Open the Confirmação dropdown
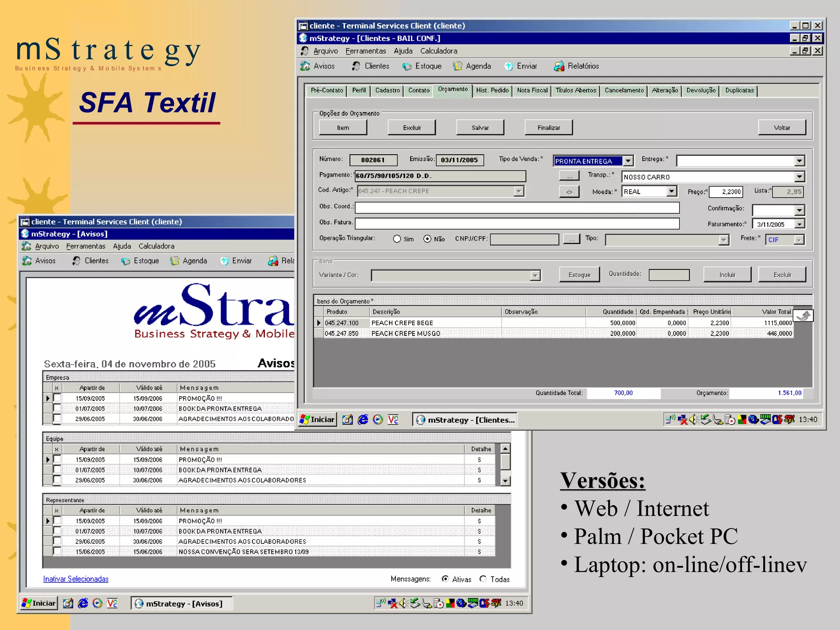The image size is (840, 630). point(799,210)
